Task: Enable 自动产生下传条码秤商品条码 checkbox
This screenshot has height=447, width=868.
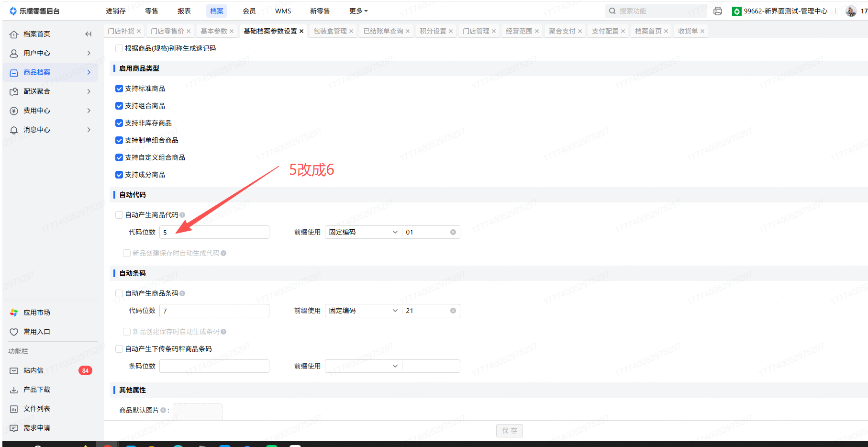Action: point(119,349)
